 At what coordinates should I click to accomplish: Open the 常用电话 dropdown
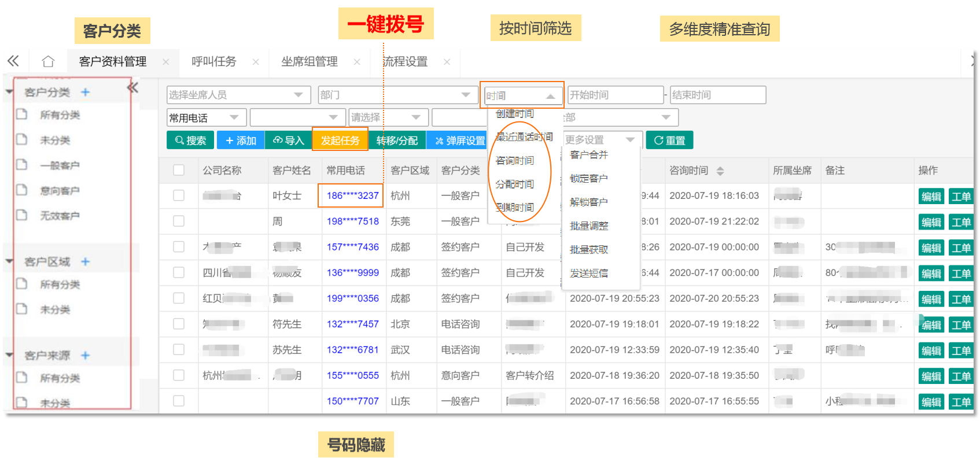point(206,118)
